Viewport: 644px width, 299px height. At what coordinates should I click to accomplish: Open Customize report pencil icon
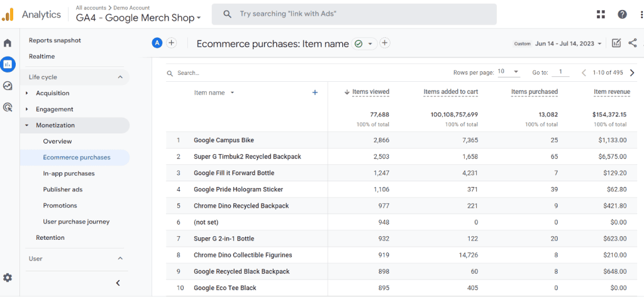point(616,43)
